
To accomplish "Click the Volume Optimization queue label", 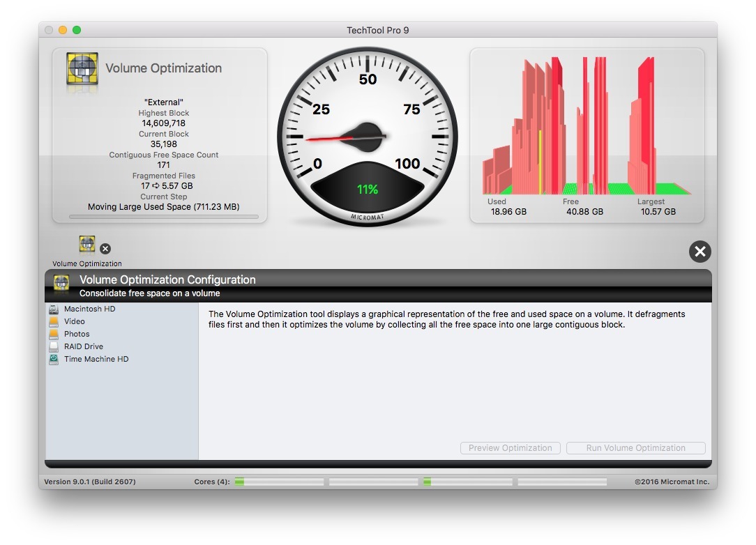I will click(87, 263).
